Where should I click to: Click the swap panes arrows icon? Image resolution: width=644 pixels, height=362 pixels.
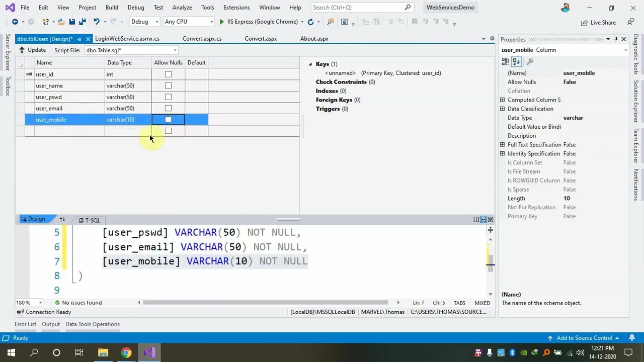click(62, 220)
